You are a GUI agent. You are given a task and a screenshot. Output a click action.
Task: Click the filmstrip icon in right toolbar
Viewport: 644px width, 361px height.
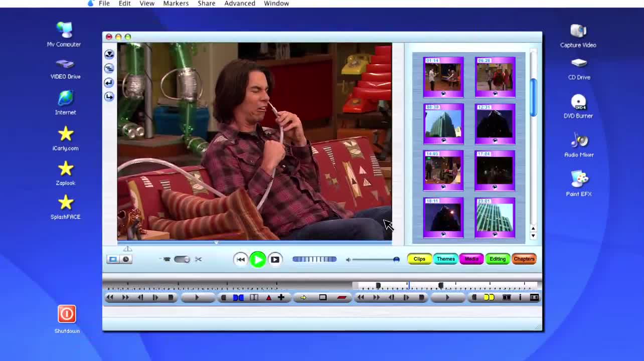[x=507, y=297]
